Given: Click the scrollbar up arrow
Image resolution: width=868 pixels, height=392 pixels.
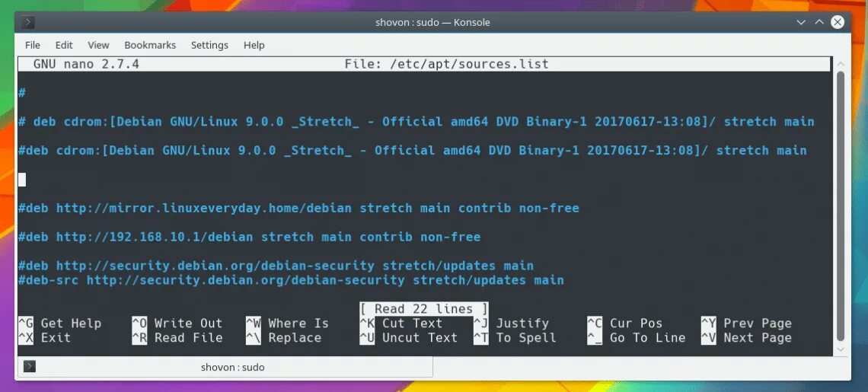Looking at the screenshot, I should coord(841,64).
